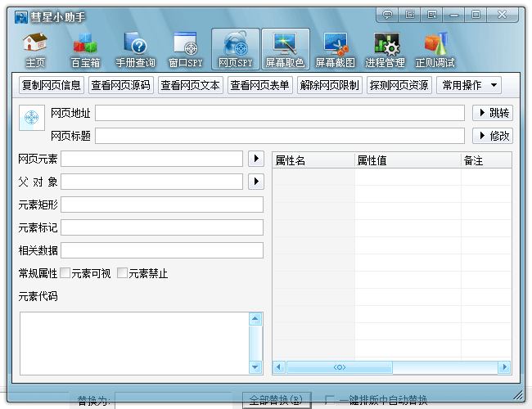Open the 主页 home icon
The image size is (532, 409).
[35, 49]
